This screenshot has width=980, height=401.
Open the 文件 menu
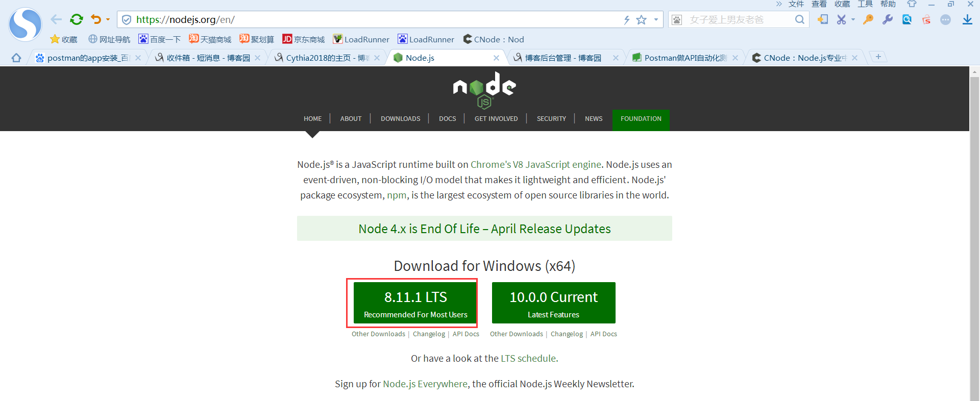pyautogui.click(x=796, y=4)
